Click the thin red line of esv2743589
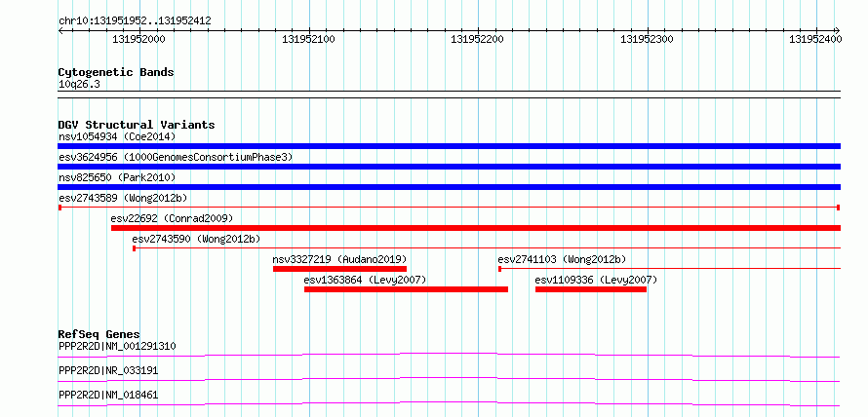868x417 pixels. click(x=449, y=208)
